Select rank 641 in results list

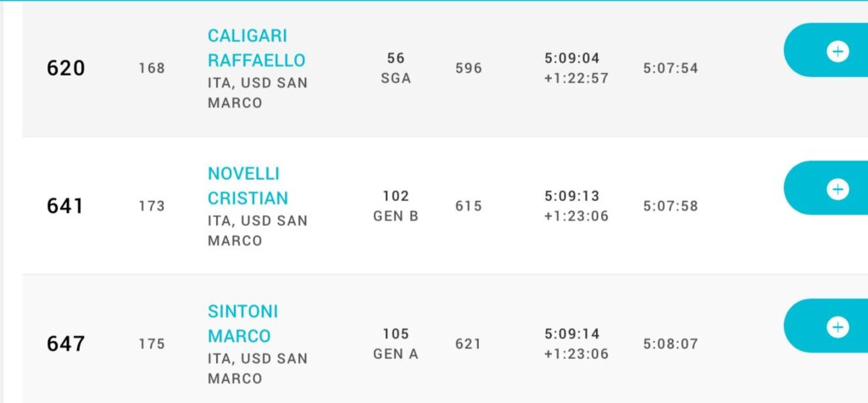(64, 206)
